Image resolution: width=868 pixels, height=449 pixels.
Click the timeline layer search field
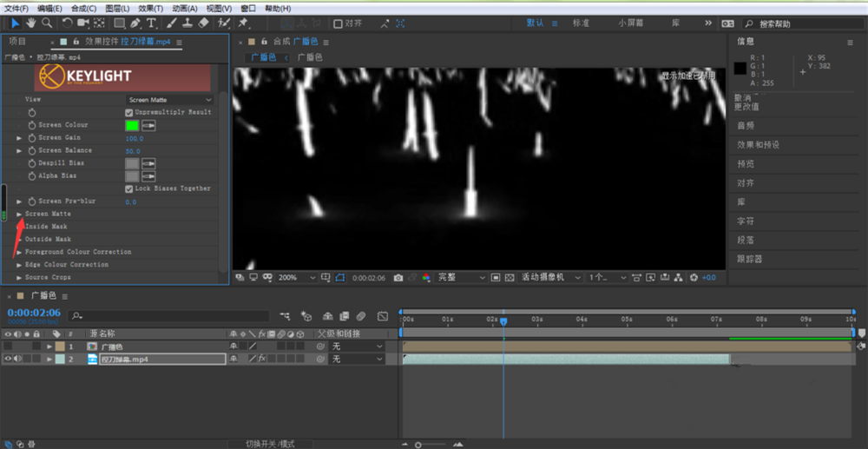click(x=169, y=316)
